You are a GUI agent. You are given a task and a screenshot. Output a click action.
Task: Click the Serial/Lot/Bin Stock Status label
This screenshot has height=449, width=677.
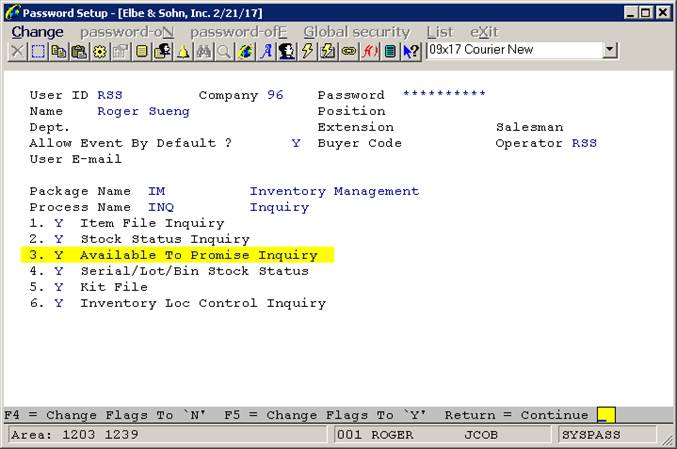click(x=194, y=271)
